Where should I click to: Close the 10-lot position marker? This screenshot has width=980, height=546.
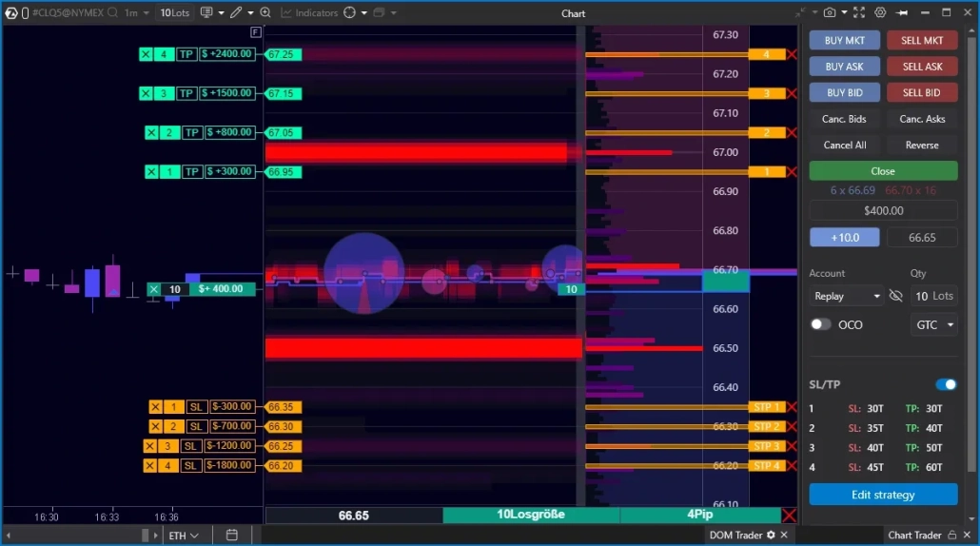[154, 289]
